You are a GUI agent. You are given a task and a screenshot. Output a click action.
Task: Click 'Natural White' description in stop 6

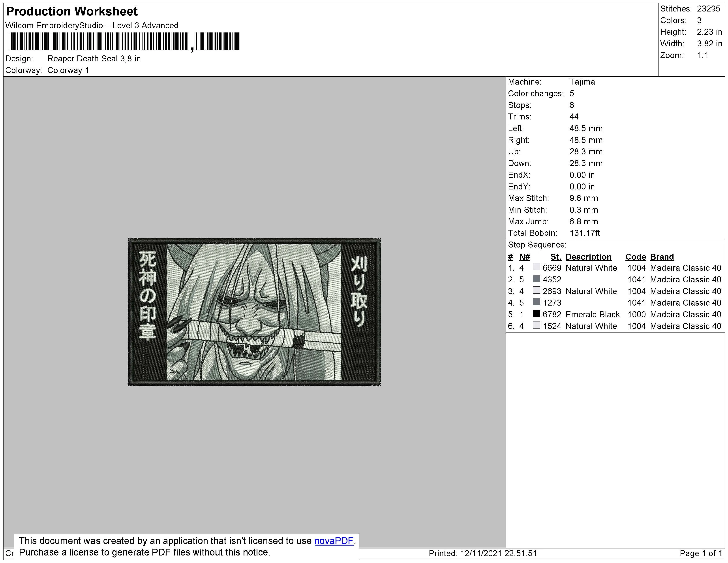click(591, 326)
